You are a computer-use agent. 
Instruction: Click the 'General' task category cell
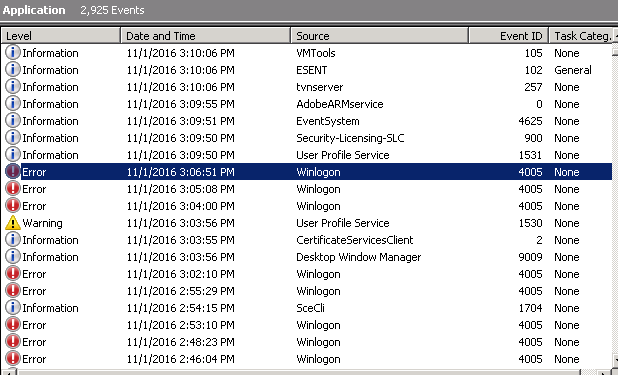(x=573, y=70)
